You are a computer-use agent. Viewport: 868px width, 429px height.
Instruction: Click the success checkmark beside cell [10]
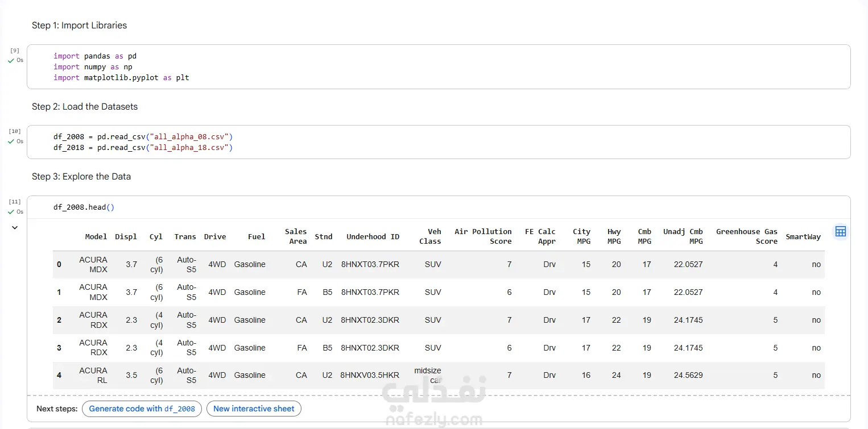click(x=11, y=141)
